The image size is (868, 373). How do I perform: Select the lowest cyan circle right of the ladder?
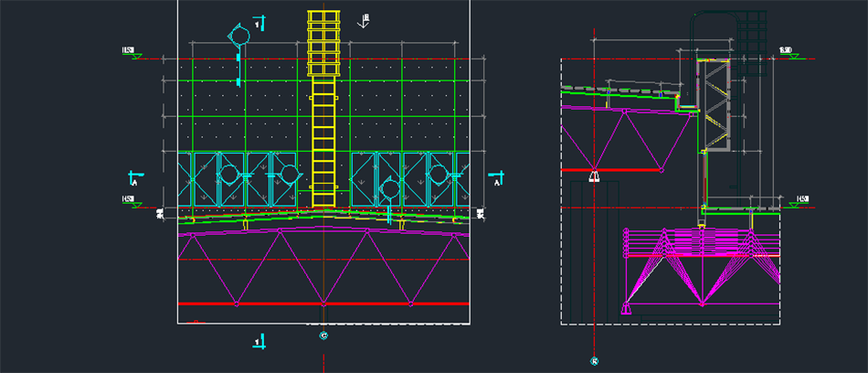tap(389, 189)
